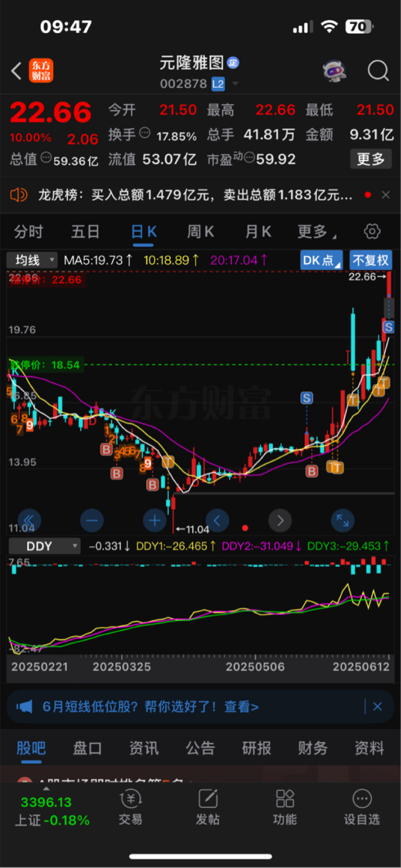Tap the 22.66 current price
Screen dimensions: 401x868
tap(51, 112)
